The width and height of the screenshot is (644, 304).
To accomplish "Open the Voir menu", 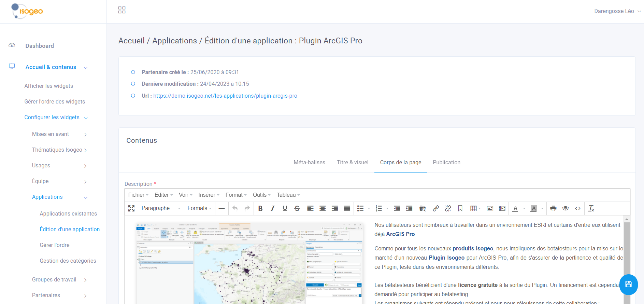I will coord(186,195).
